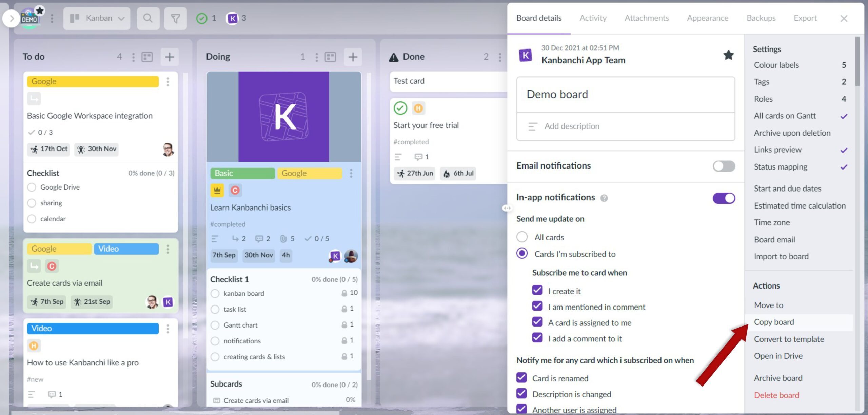Screen dimensions: 868x415
Task: Add a card to Doing list
Action: tap(353, 57)
